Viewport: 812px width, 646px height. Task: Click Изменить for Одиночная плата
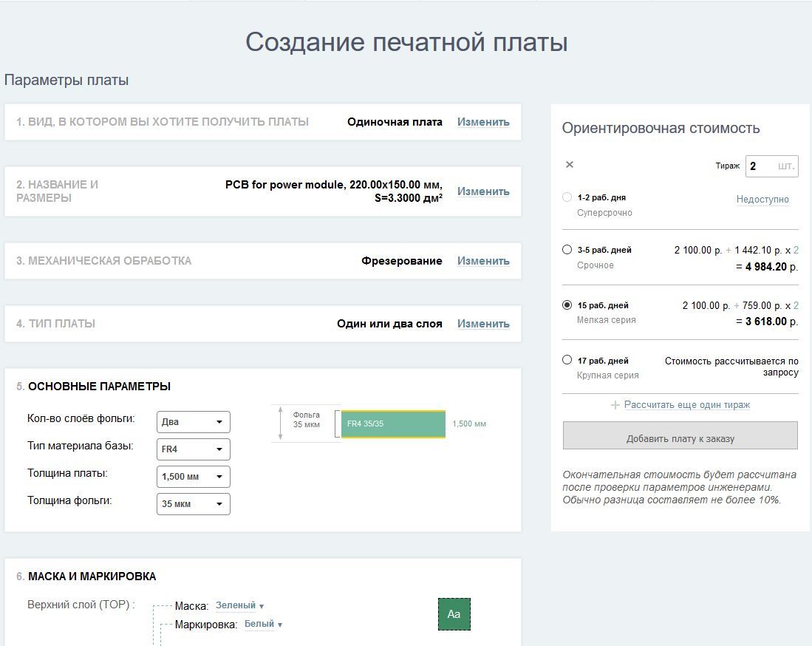click(x=483, y=122)
